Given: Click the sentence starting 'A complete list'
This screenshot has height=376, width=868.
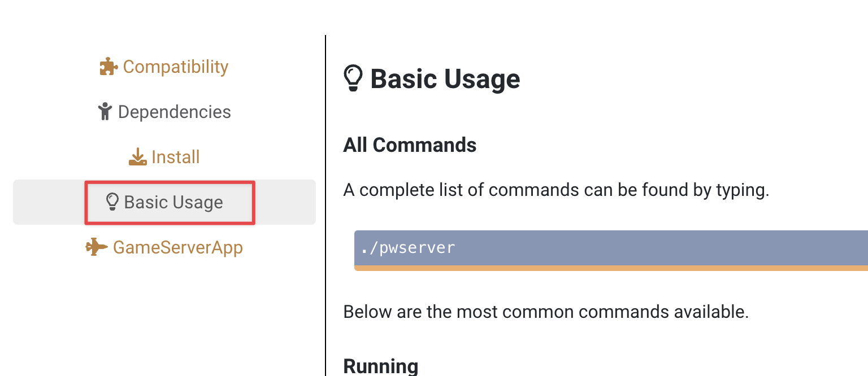Looking at the screenshot, I should [556, 190].
